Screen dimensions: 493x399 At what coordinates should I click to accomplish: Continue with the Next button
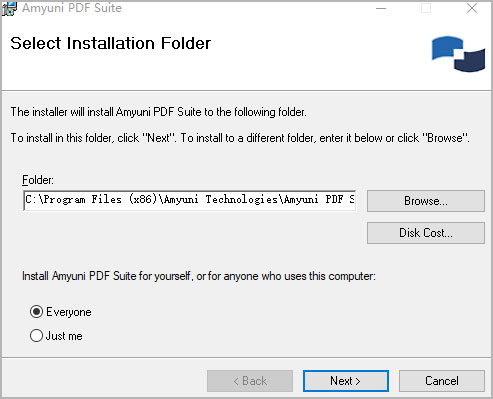pyautogui.click(x=346, y=381)
